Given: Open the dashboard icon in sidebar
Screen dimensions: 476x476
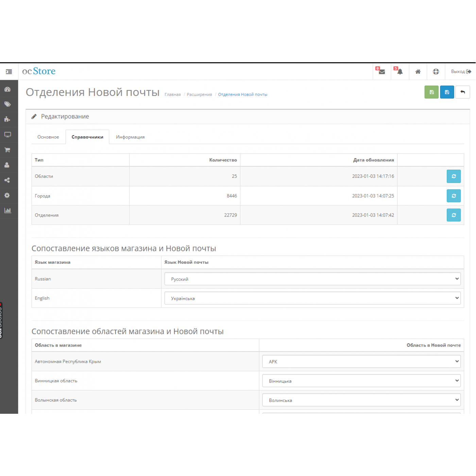Looking at the screenshot, I should tap(7, 89).
